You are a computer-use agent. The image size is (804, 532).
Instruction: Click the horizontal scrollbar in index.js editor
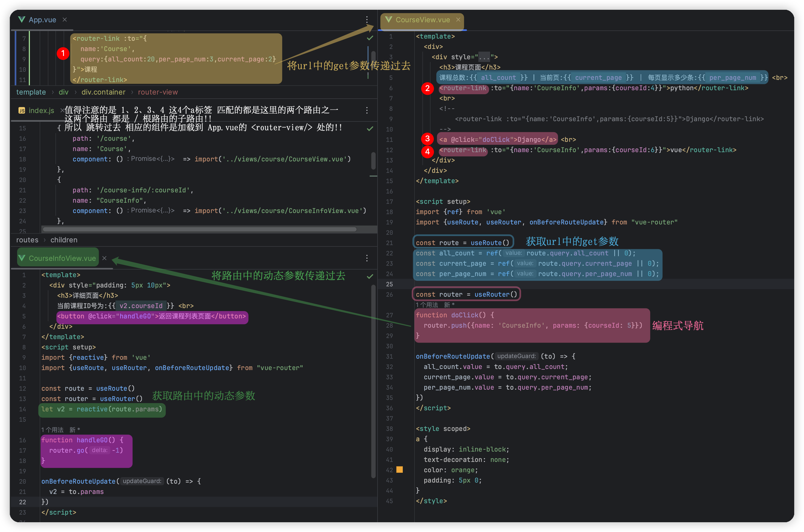(x=200, y=229)
